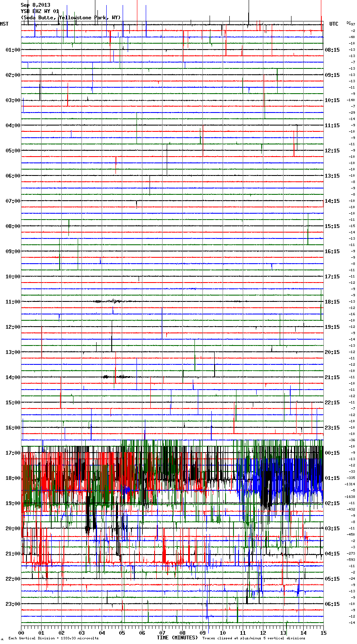The height and width of the screenshot is (644, 357).
Task: Select the 11:00 MST time label
Action: 13,302
